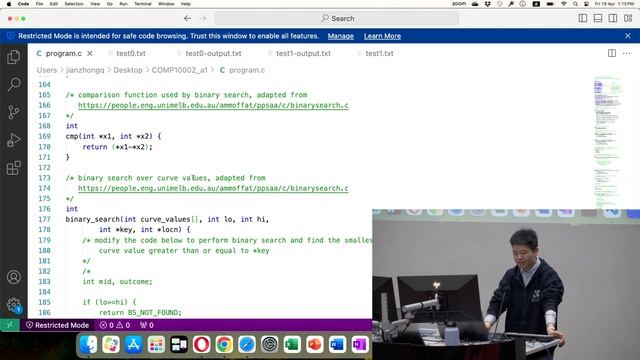Switch to the test0.txt tab
Viewport: 640px width, 360px height.
pyautogui.click(x=131, y=53)
